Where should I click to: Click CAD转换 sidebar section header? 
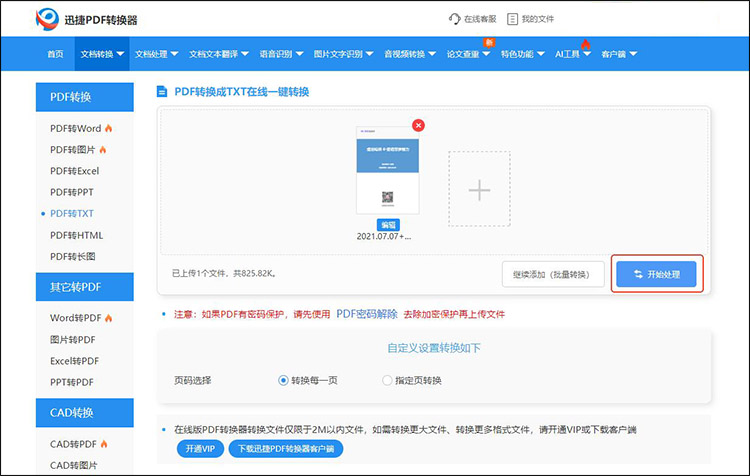tap(85, 413)
